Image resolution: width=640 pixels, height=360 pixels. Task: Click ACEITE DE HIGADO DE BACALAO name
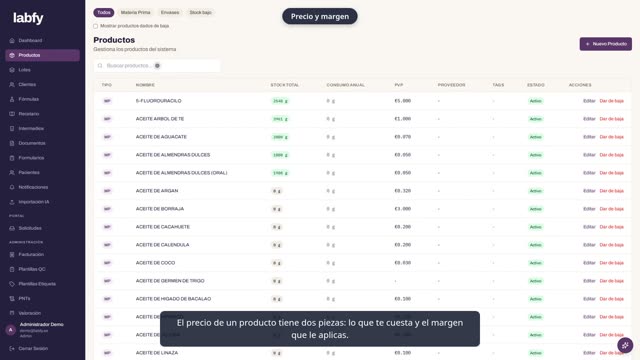tap(173, 299)
